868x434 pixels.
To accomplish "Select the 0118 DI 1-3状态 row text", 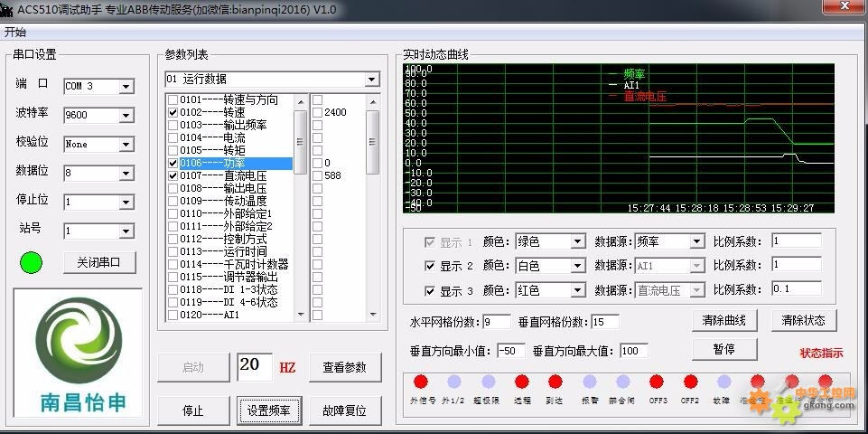I will 229,289.
